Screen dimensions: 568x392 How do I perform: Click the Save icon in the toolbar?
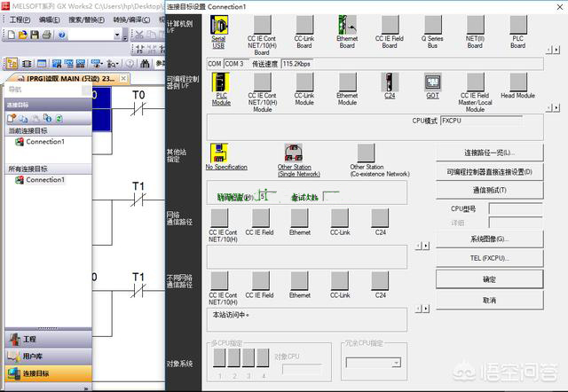coord(35,35)
